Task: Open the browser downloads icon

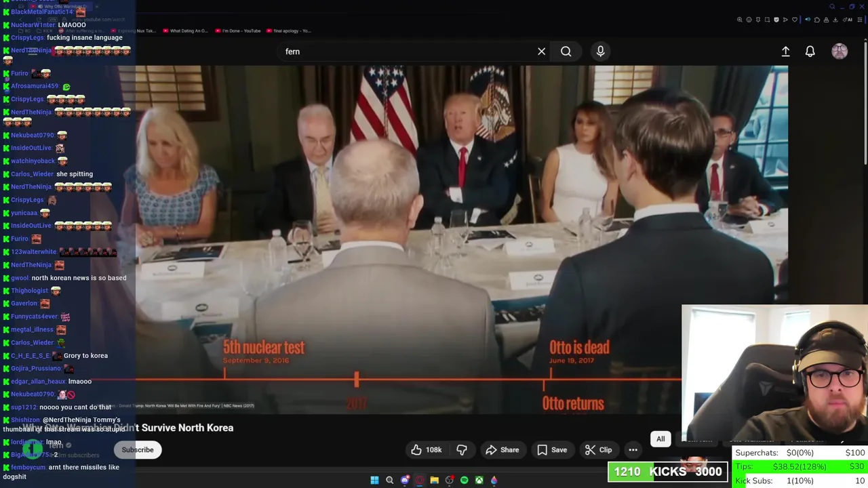Action: tap(835, 20)
